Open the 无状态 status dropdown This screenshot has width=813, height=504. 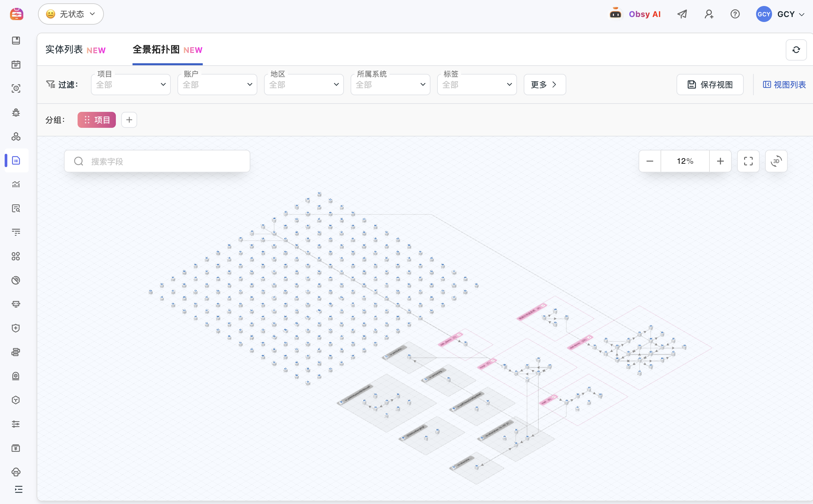coord(71,14)
